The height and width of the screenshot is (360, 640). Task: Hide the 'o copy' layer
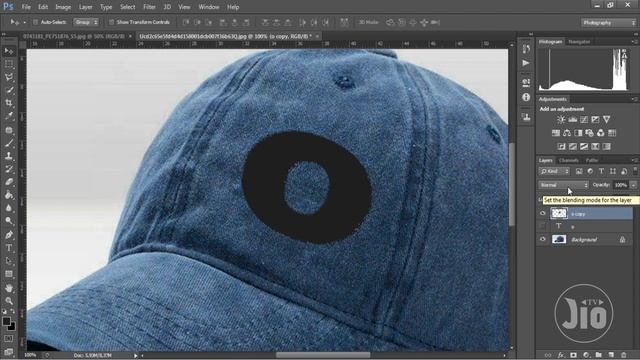click(x=542, y=213)
